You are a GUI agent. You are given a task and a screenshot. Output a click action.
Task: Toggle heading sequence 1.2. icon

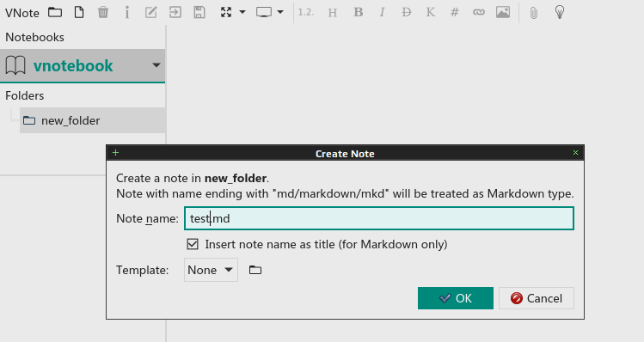(306, 12)
